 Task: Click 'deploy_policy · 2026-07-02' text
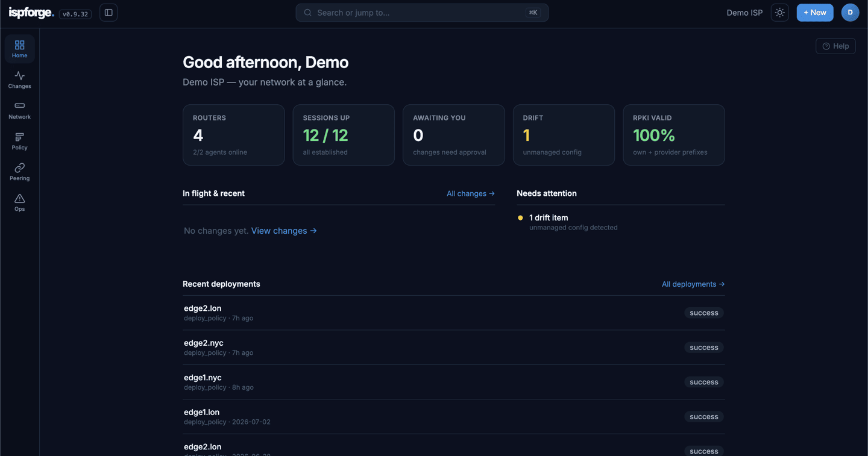(x=227, y=422)
